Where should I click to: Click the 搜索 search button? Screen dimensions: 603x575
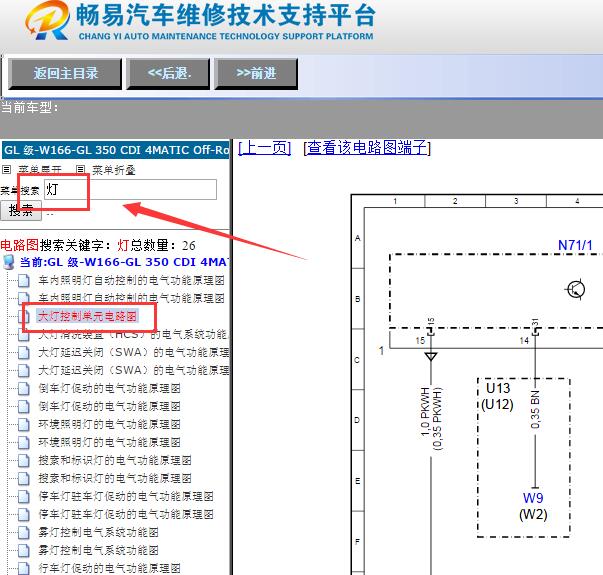pyautogui.click(x=21, y=210)
